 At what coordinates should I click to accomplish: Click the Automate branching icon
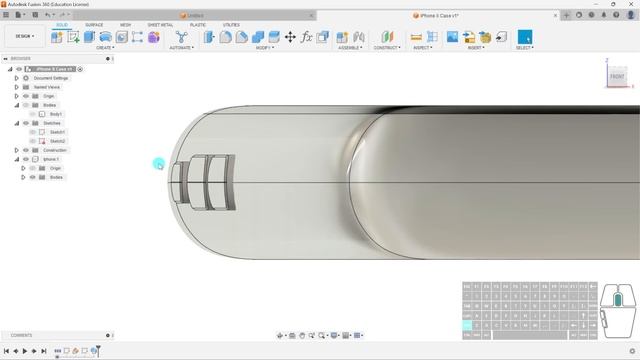(x=181, y=37)
